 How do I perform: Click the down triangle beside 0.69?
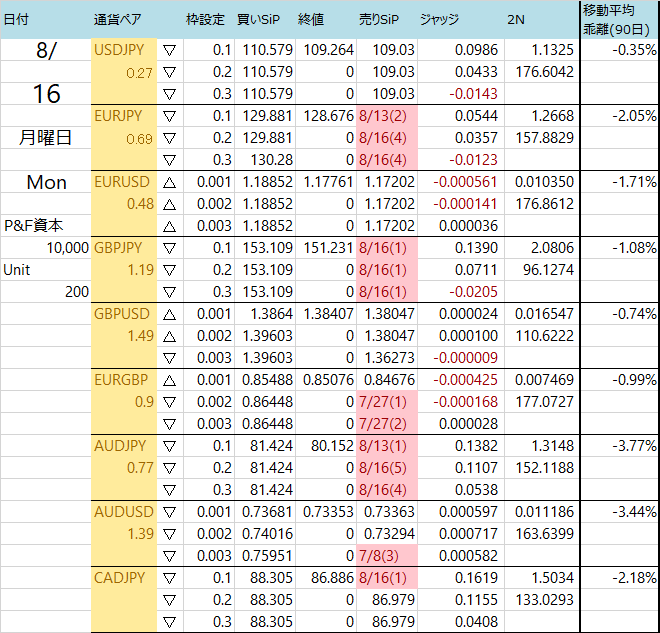point(169,138)
